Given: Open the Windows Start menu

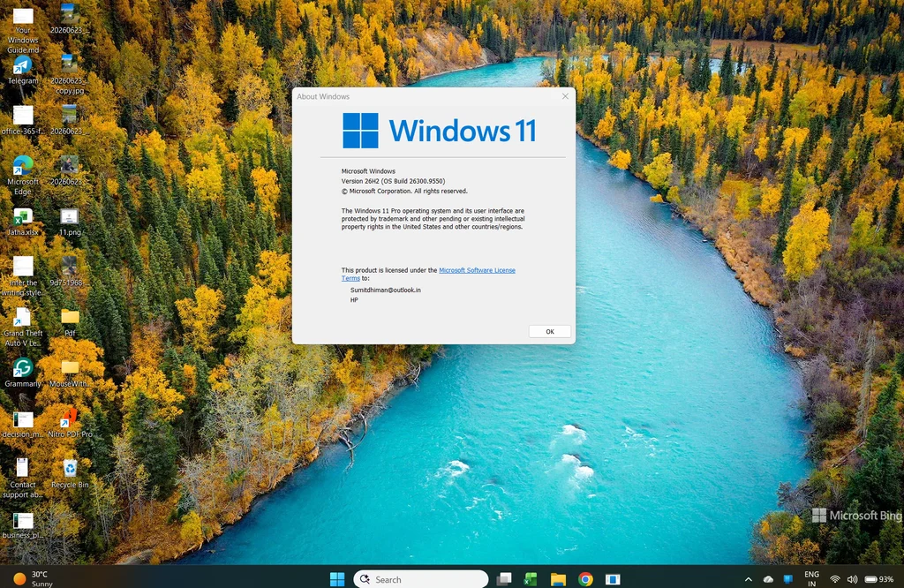Looking at the screenshot, I should pos(337,579).
